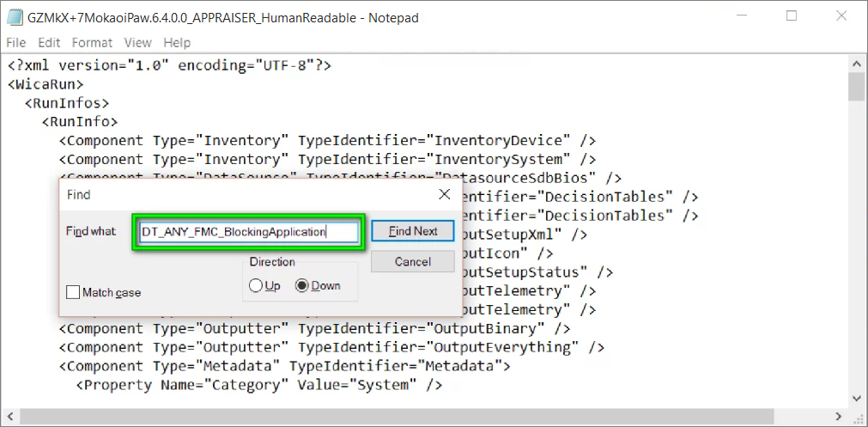Click the Notepad icon in title bar
868x427 pixels.
point(16,17)
